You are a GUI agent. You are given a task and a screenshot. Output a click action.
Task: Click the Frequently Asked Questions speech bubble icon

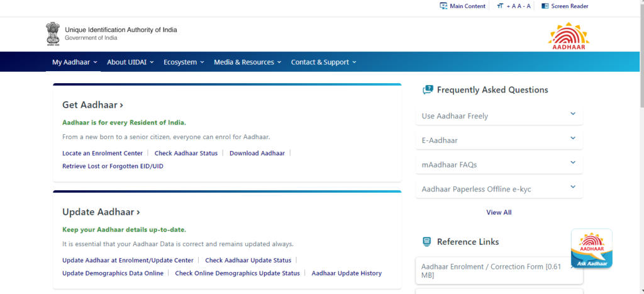pos(428,89)
